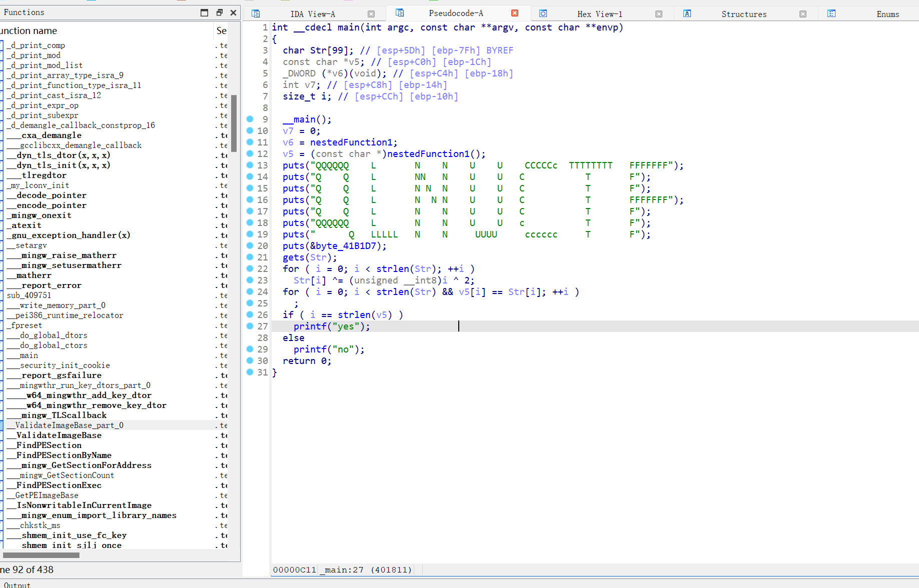The image size is (919, 588).
Task: Select _d_print_comp function
Action: [x=36, y=45]
